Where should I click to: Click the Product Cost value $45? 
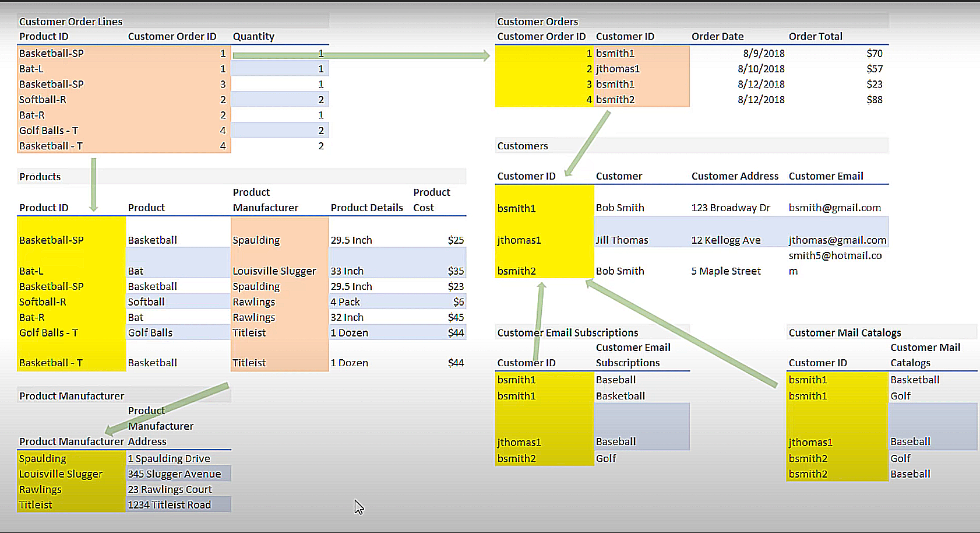[x=456, y=317]
